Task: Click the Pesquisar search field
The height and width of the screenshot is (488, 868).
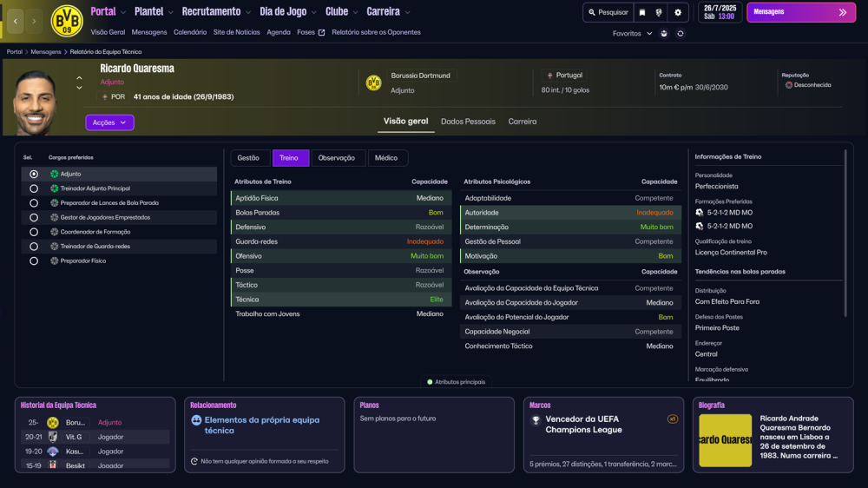Action: point(608,12)
